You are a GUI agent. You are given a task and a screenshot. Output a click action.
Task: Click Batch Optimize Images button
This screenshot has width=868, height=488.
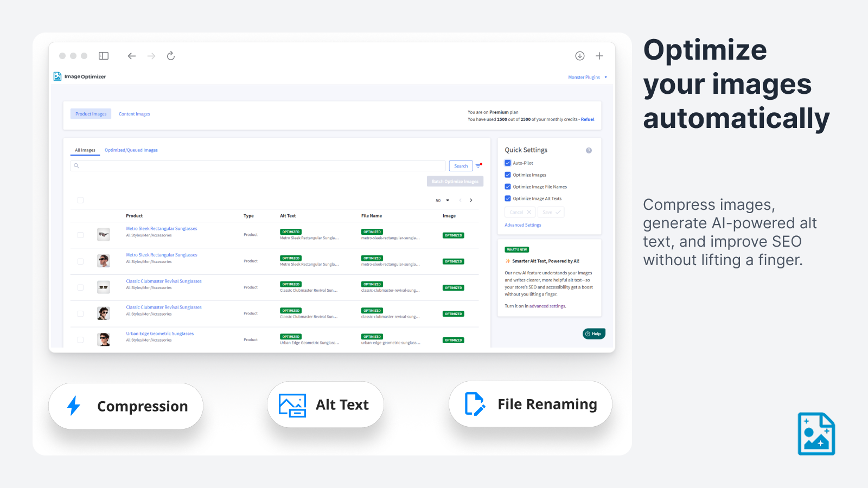coord(455,182)
